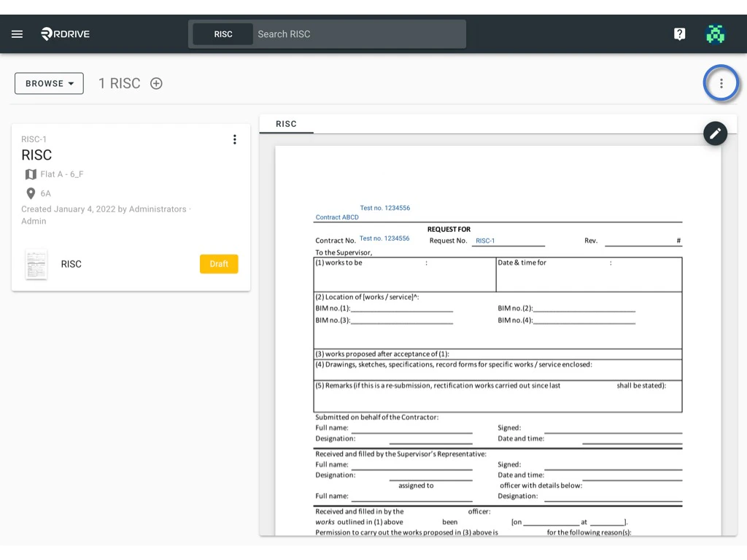The height and width of the screenshot is (560, 747).
Task: Edit the RISC form with the pencil button
Action: click(715, 133)
